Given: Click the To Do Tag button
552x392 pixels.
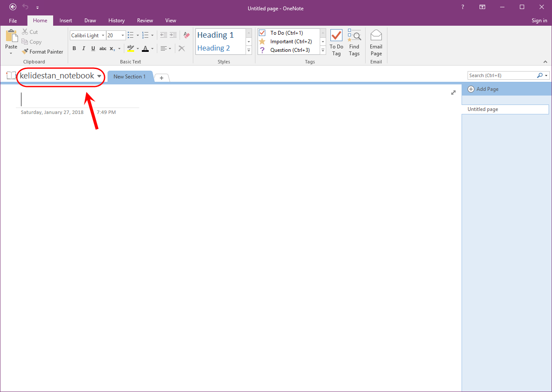Looking at the screenshot, I should tap(336, 42).
